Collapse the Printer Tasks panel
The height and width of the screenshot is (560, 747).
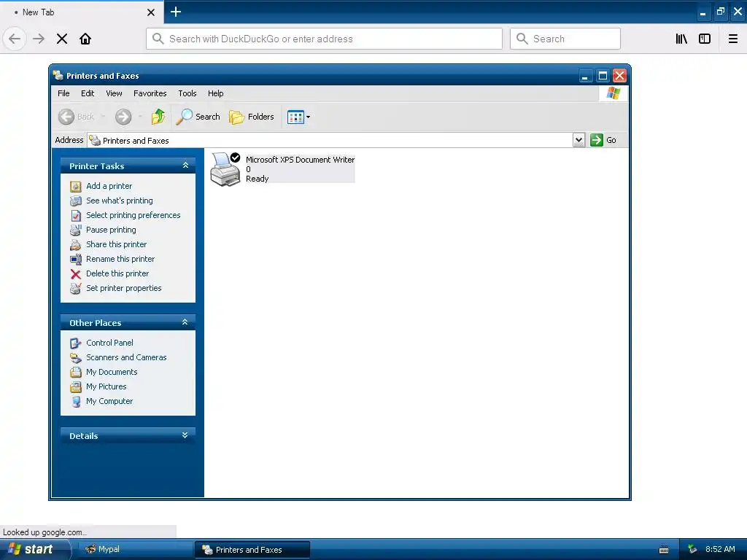(185, 166)
